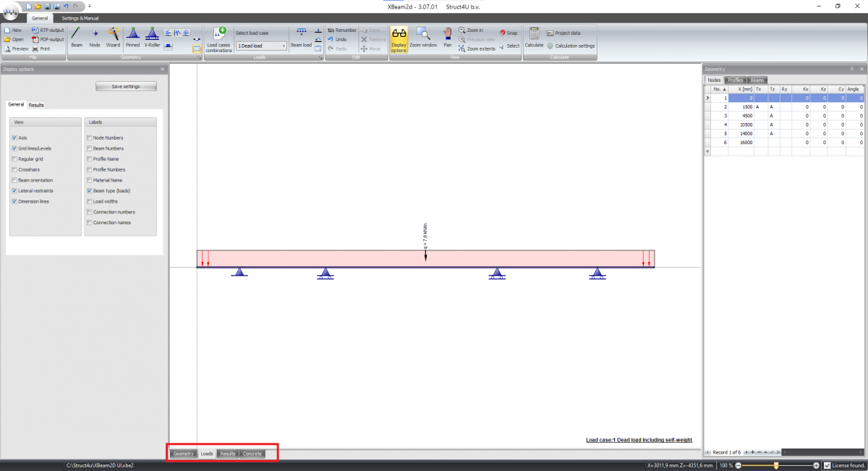Image resolution: width=868 pixels, height=471 pixels.
Task: Expand the Loads group dialog launcher
Action: coord(320,56)
